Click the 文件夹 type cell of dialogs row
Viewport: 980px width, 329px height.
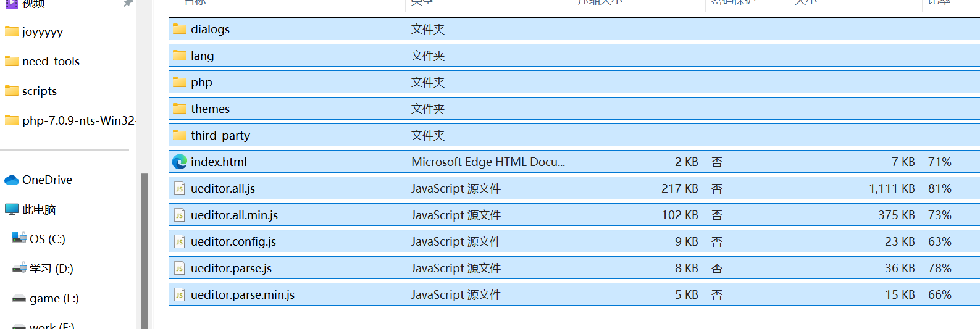(428, 29)
